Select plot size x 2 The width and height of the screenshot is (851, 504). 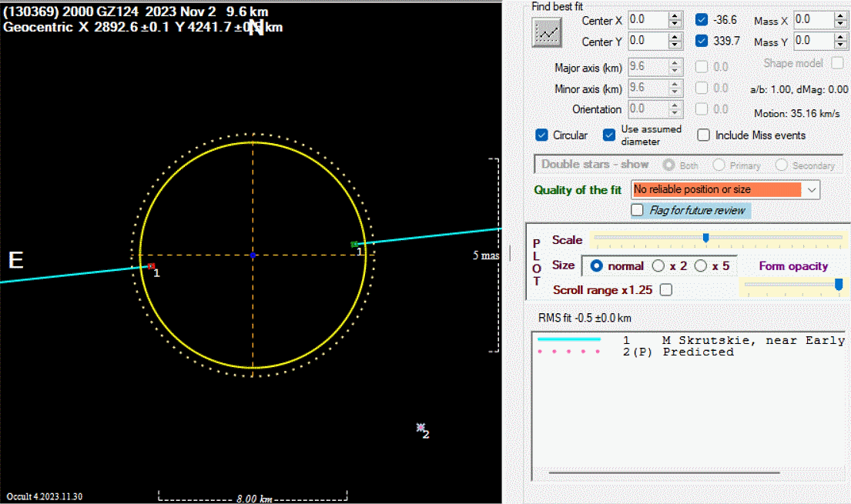click(x=658, y=266)
